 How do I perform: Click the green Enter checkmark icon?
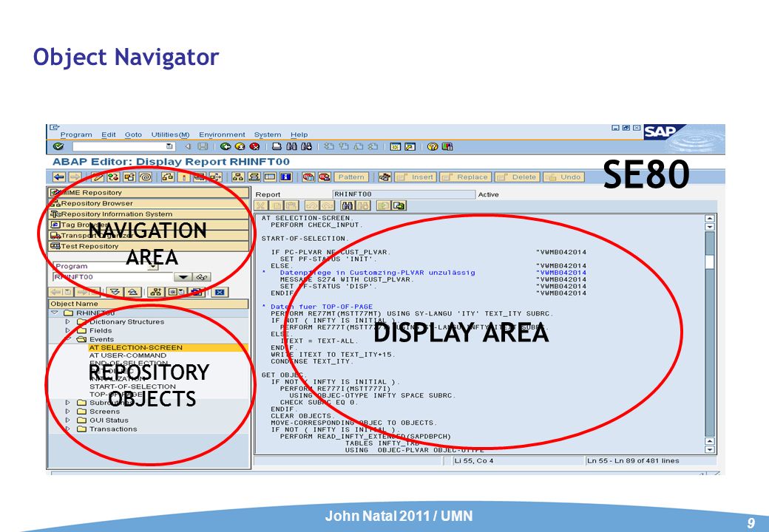coord(58,146)
